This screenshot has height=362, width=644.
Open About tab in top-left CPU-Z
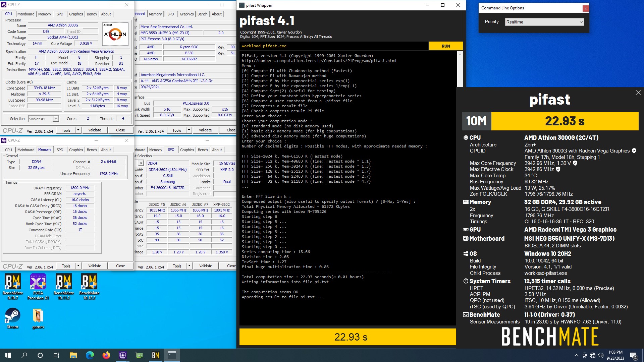(x=106, y=14)
